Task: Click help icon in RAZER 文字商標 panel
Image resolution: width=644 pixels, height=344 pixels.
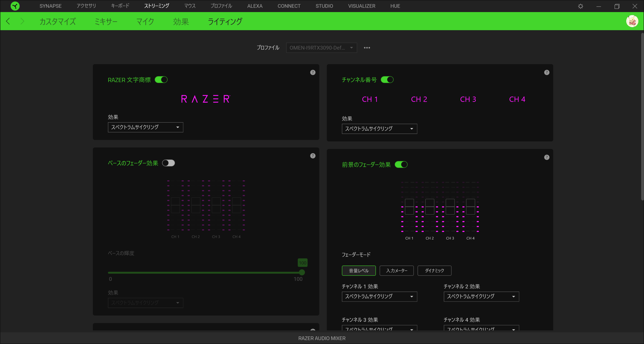Action: pyautogui.click(x=313, y=72)
